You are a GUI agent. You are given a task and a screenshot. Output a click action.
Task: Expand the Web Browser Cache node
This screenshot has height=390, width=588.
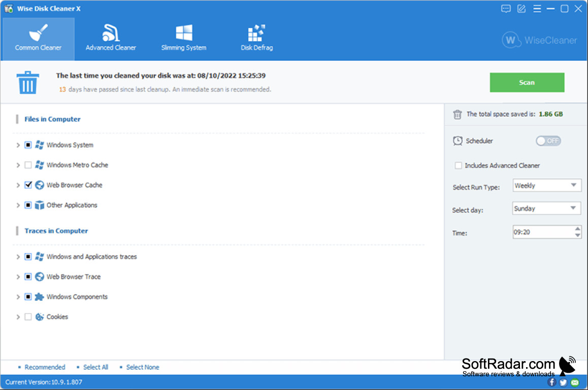point(18,185)
